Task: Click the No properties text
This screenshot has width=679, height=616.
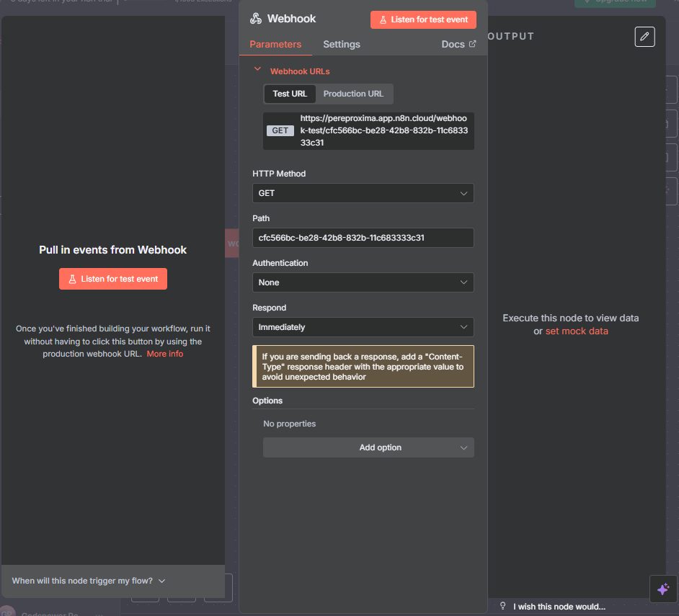Action: point(290,424)
